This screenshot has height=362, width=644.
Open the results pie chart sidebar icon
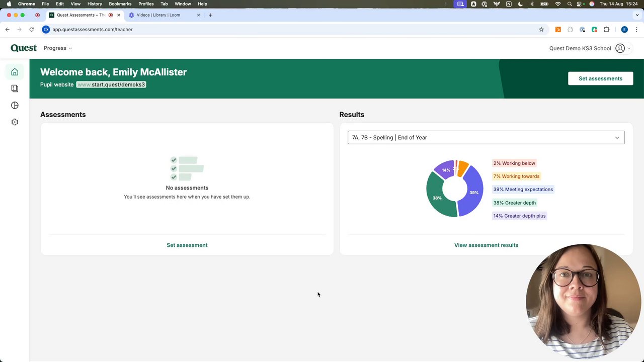tap(15, 105)
